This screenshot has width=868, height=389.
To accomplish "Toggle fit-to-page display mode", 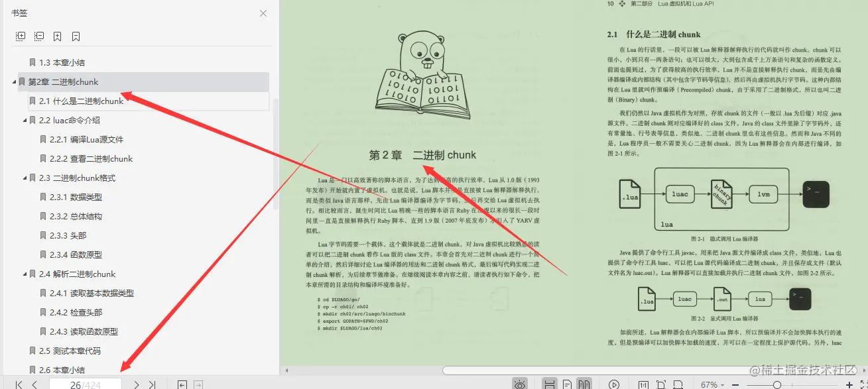I will click(x=661, y=383).
